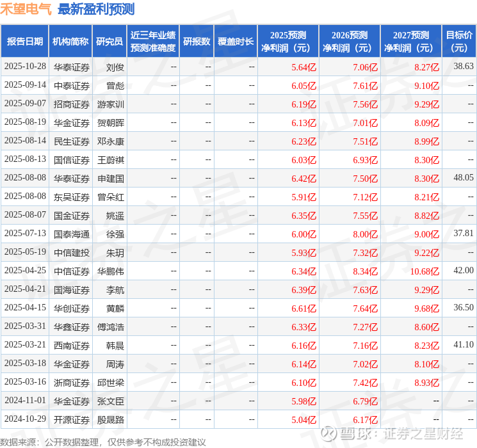
Task: Click the 2025预测净利润 column header
Action: coord(288,42)
